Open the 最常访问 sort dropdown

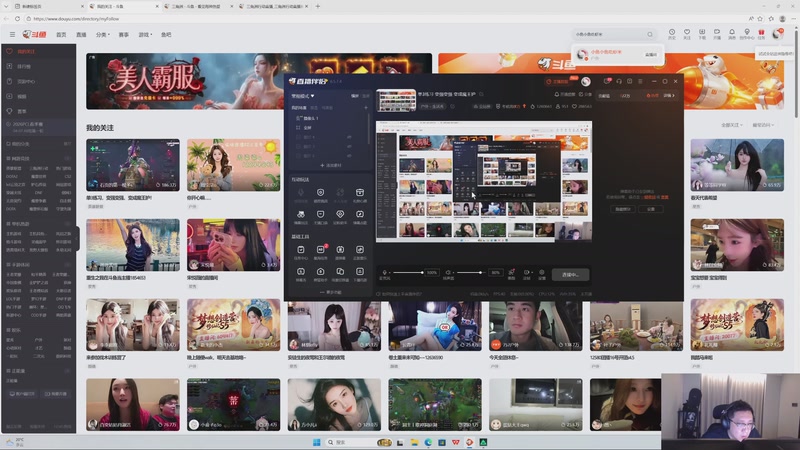(x=763, y=125)
